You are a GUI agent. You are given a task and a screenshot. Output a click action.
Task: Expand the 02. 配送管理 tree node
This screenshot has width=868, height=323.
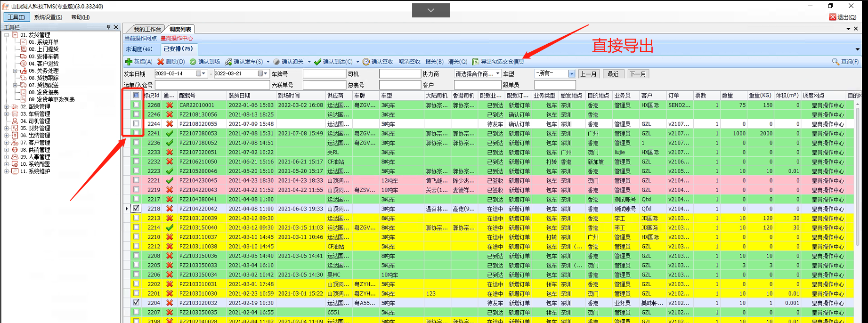click(x=7, y=107)
